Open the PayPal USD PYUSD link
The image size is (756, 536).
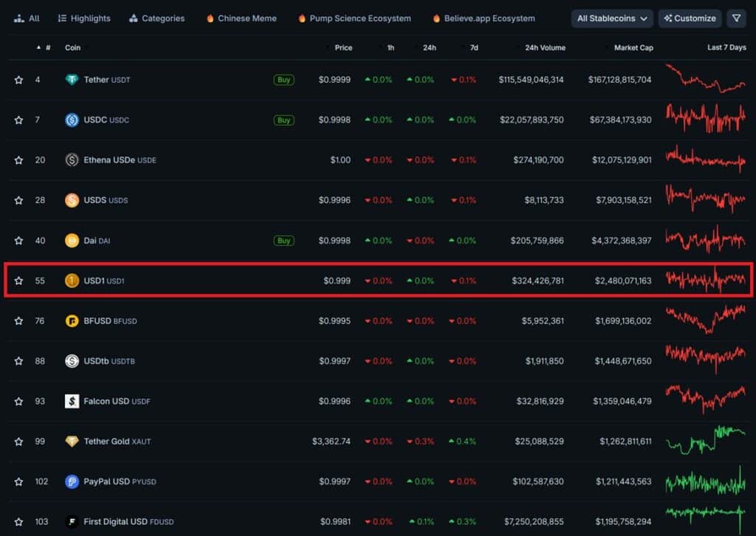coord(120,481)
